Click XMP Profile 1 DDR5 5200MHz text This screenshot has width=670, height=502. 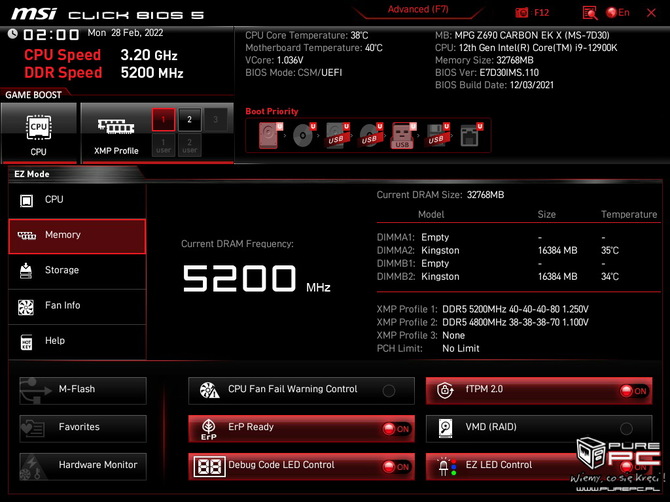pos(515,309)
